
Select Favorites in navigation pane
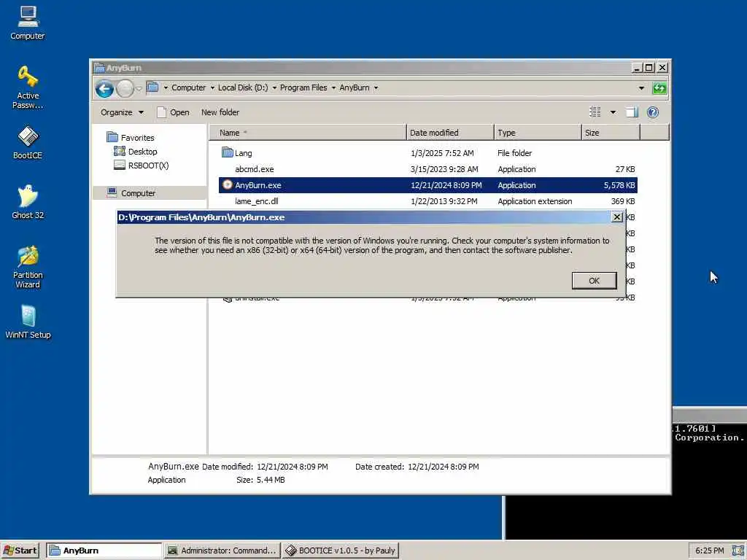point(131,138)
